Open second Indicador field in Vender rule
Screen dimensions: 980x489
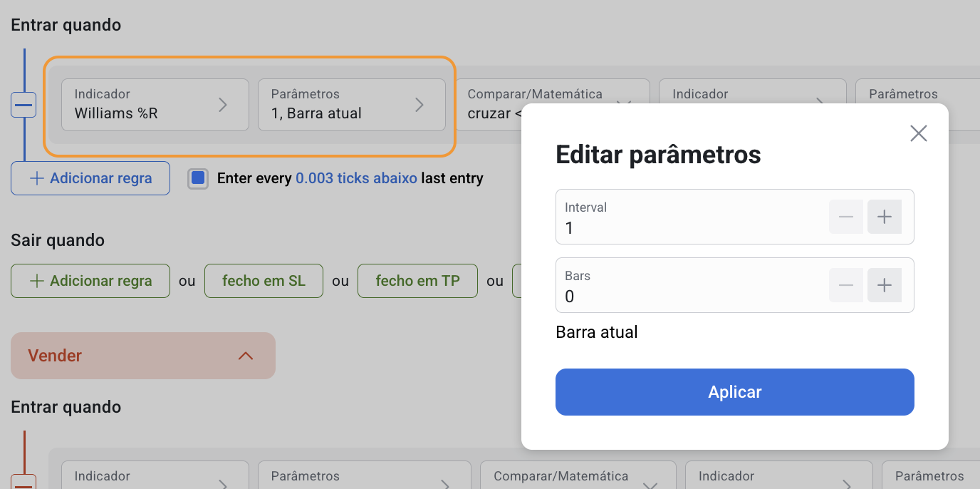[779, 475]
